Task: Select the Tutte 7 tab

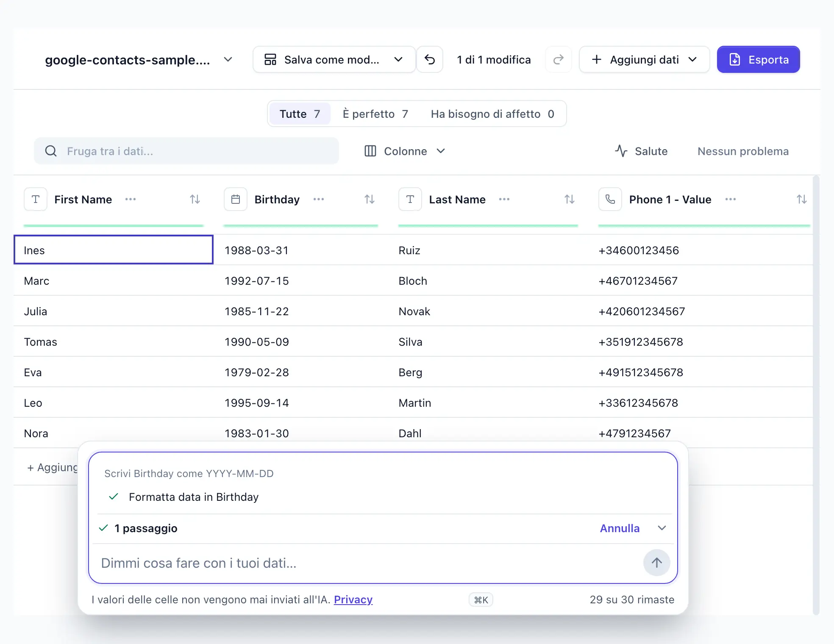Action: point(300,114)
